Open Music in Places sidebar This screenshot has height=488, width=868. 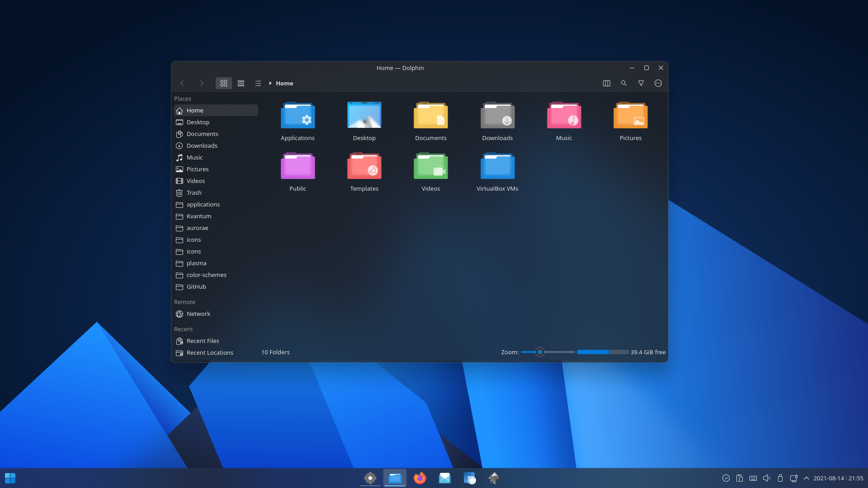tap(216, 157)
